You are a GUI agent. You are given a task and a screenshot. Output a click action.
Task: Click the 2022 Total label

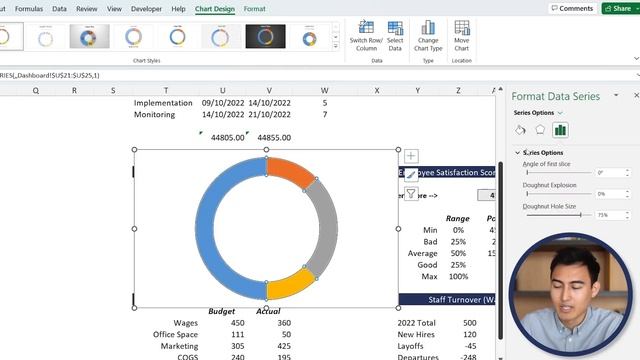pos(416,323)
